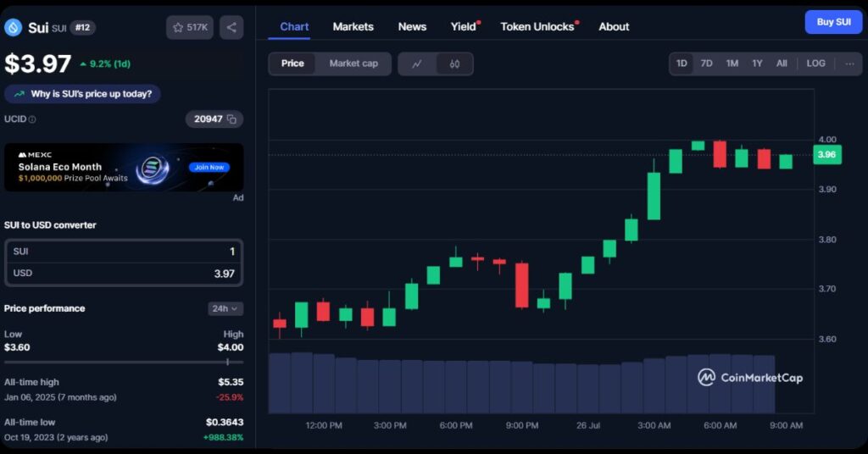
Task: Click the SUI amount input field
Action: (124, 252)
